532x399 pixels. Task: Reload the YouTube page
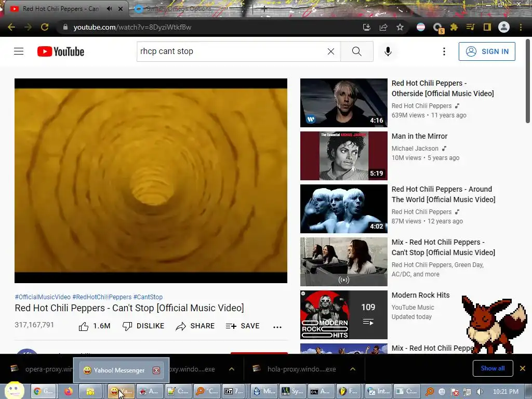(x=45, y=27)
